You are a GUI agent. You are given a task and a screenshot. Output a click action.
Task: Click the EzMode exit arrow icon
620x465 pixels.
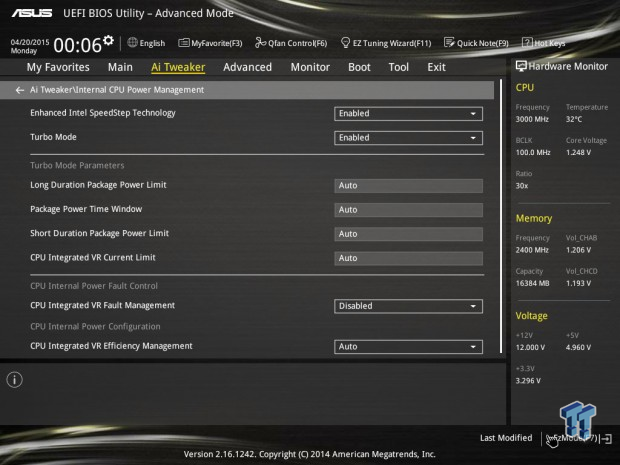pyautogui.click(x=608, y=439)
